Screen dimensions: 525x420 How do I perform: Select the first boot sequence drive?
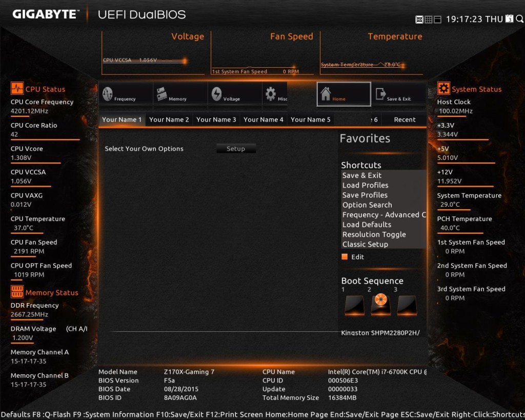pyautogui.click(x=354, y=305)
